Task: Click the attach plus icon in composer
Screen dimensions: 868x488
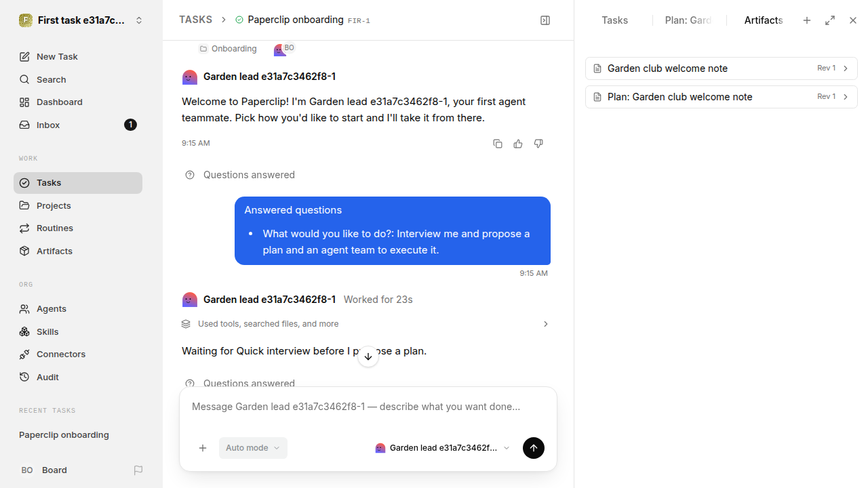Action: pyautogui.click(x=203, y=448)
